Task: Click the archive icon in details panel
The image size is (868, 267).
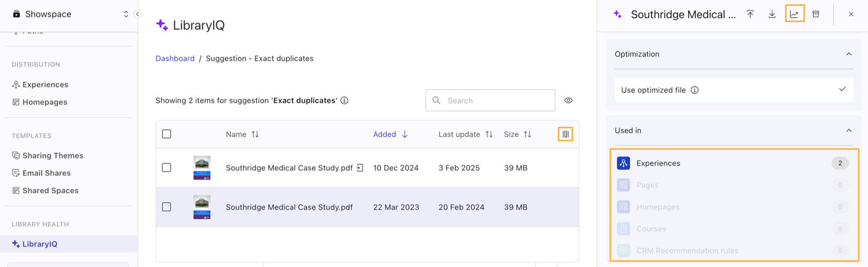Action: [816, 14]
